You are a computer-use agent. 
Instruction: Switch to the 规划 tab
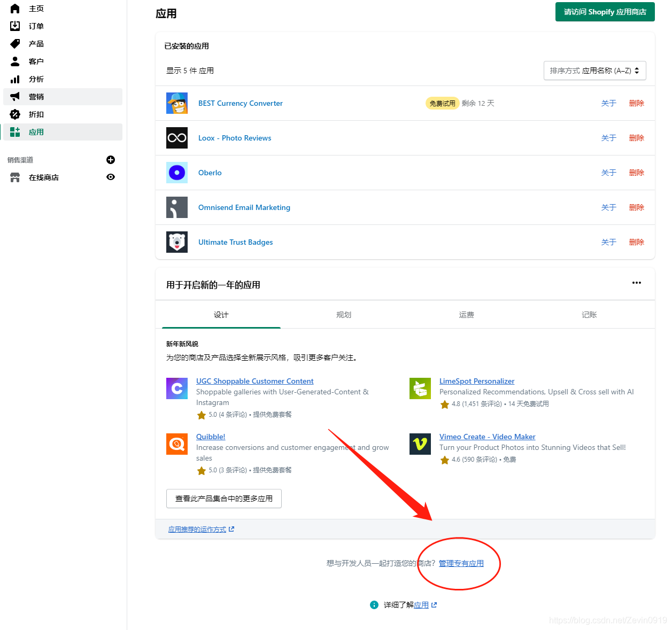pos(344,315)
